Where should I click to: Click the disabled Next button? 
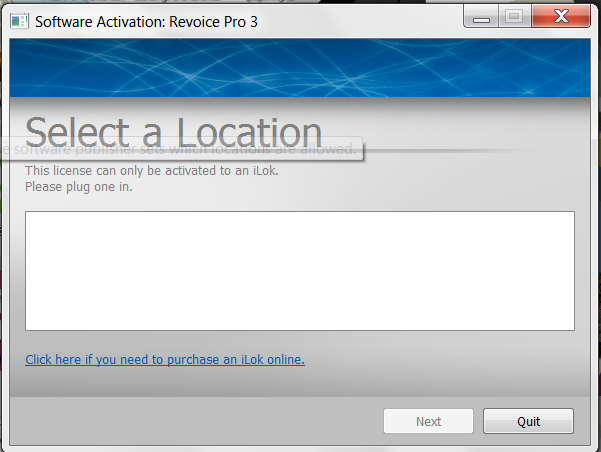tap(428, 421)
